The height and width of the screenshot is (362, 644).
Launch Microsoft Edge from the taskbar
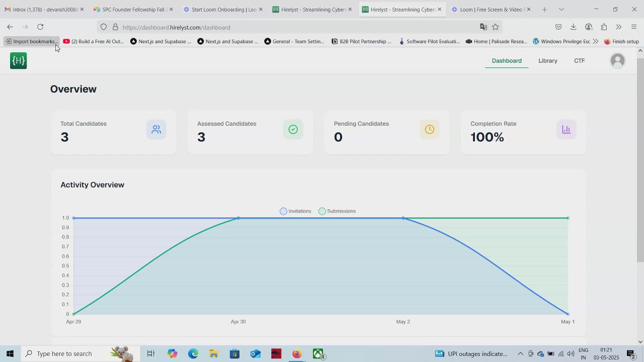point(193,354)
